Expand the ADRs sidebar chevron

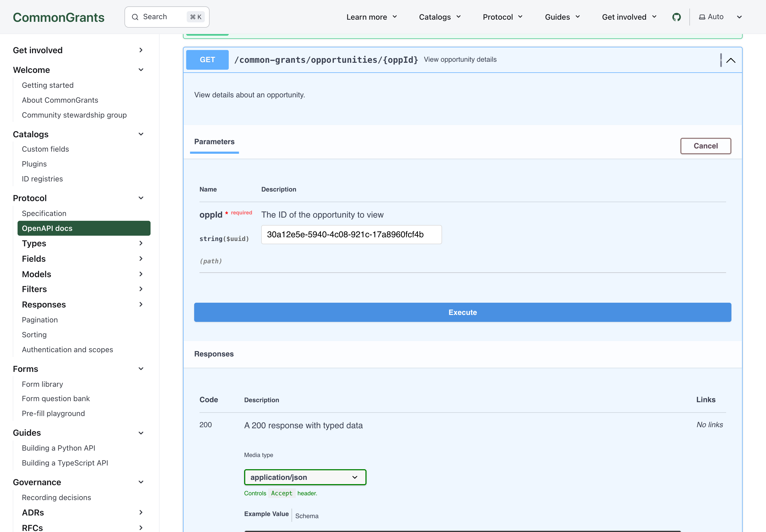point(141,512)
